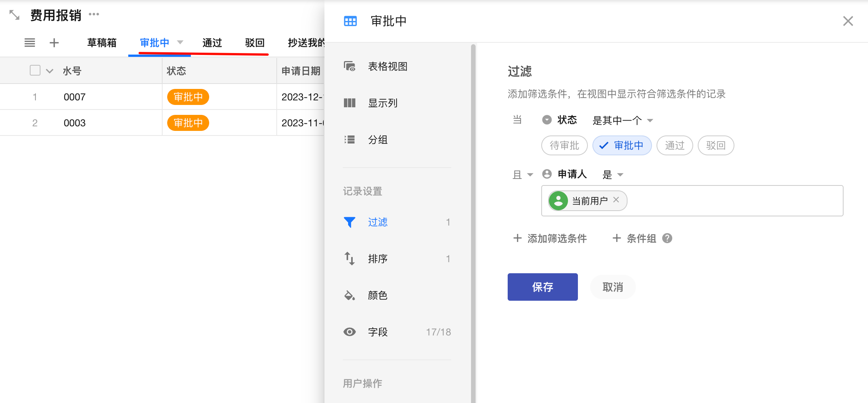
Task: Click the cell with number 0007
Action: click(x=75, y=97)
